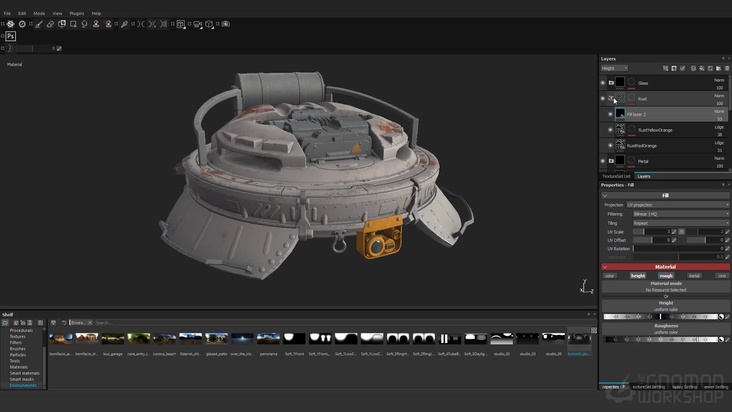Adjust the Roughness uniform color slider

663,339
